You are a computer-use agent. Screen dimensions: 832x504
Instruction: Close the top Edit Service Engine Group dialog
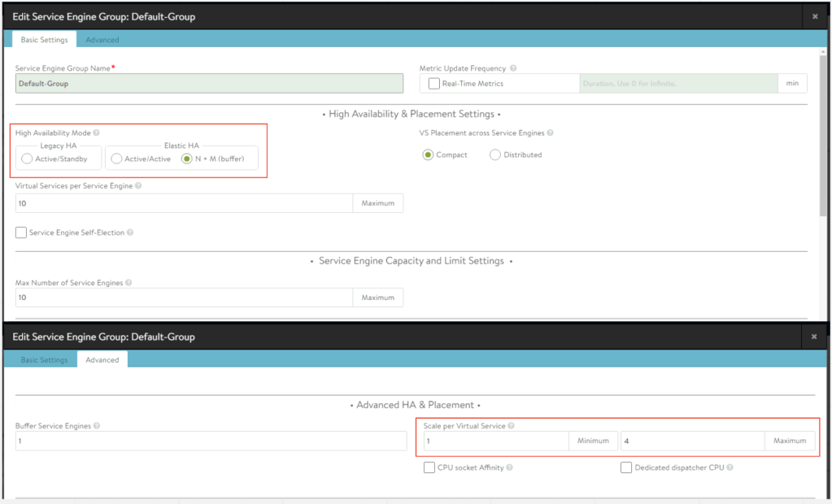tap(815, 16)
